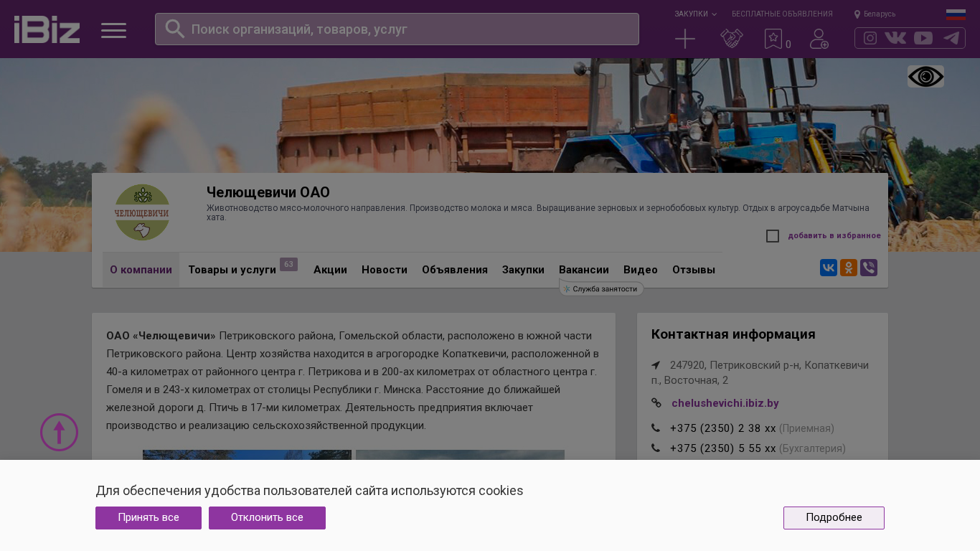
Task: Click the location pin icon near Беларусь
Action: coord(857,14)
